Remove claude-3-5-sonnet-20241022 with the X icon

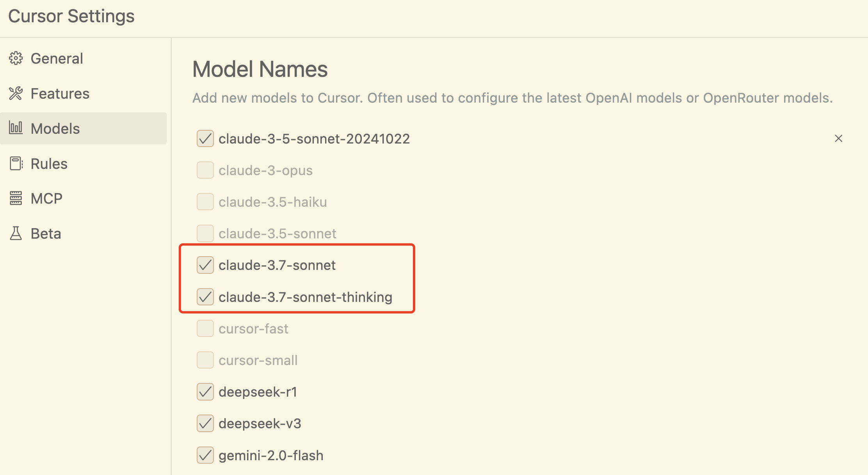838,138
